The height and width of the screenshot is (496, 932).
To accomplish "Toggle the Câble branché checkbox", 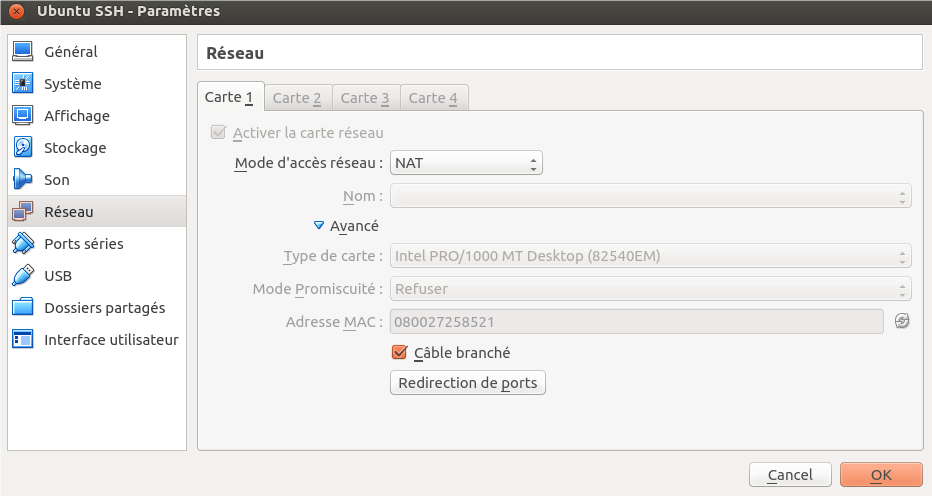I will (x=400, y=352).
